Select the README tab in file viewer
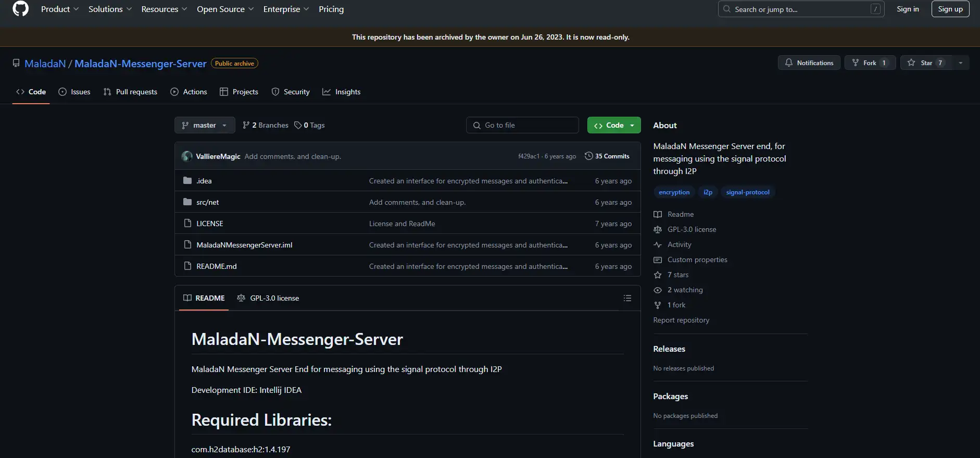The height and width of the screenshot is (458, 980). pos(204,298)
